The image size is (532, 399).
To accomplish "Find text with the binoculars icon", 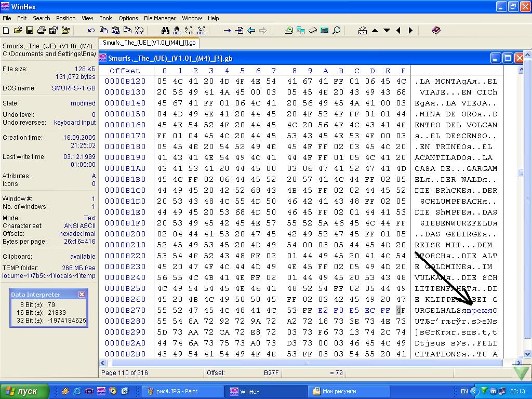I will [x=165, y=31].
